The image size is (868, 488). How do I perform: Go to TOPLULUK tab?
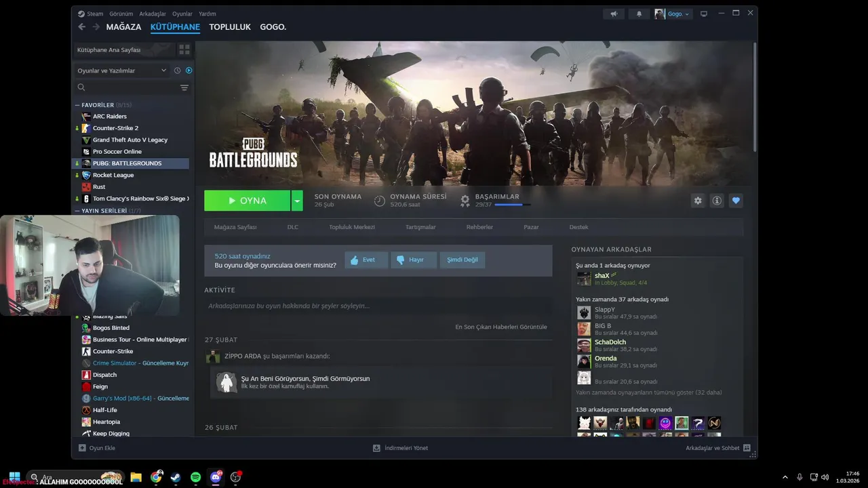coord(230,27)
